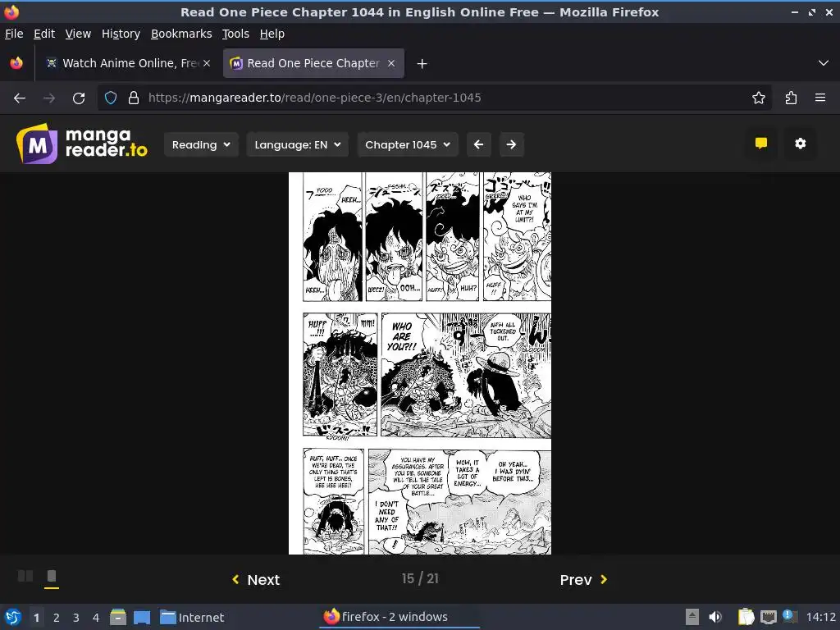The width and height of the screenshot is (840, 630).
Task: Switch to workspace 4
Action: (x=96, y=618)
